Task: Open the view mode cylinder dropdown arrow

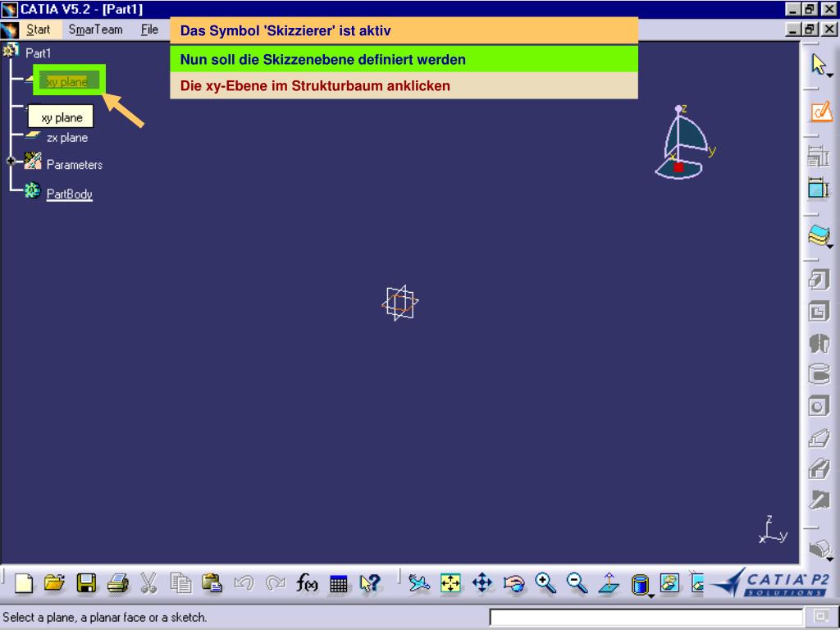Action: pos(651,596)
